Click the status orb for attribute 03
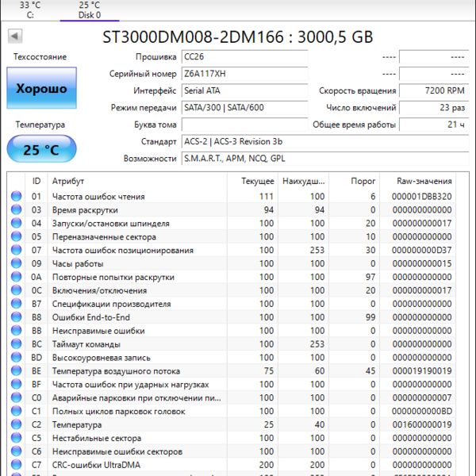The image size is (476, 476). point(17,209)
